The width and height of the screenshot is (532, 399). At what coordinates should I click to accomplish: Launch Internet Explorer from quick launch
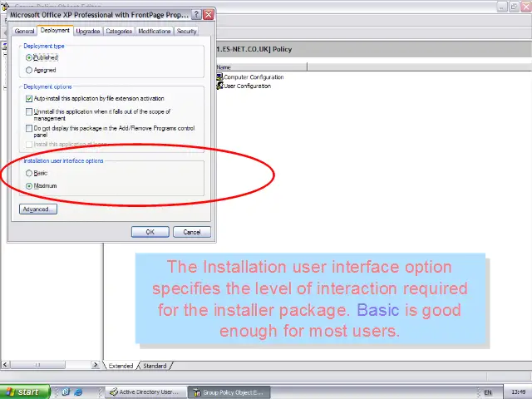click(78, 392)
